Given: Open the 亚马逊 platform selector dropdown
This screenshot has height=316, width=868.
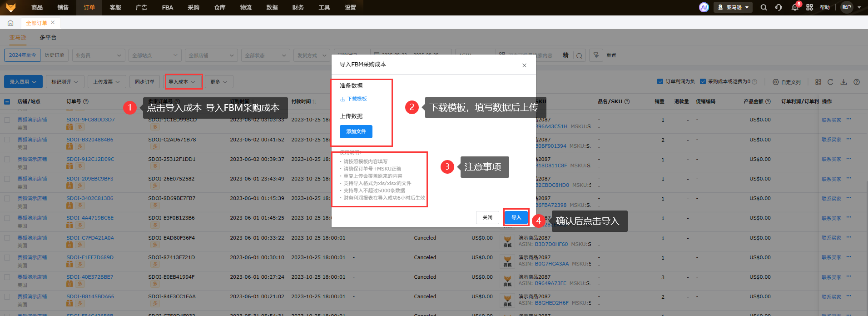Looking at the screenshot, I should tap(733, 7).
